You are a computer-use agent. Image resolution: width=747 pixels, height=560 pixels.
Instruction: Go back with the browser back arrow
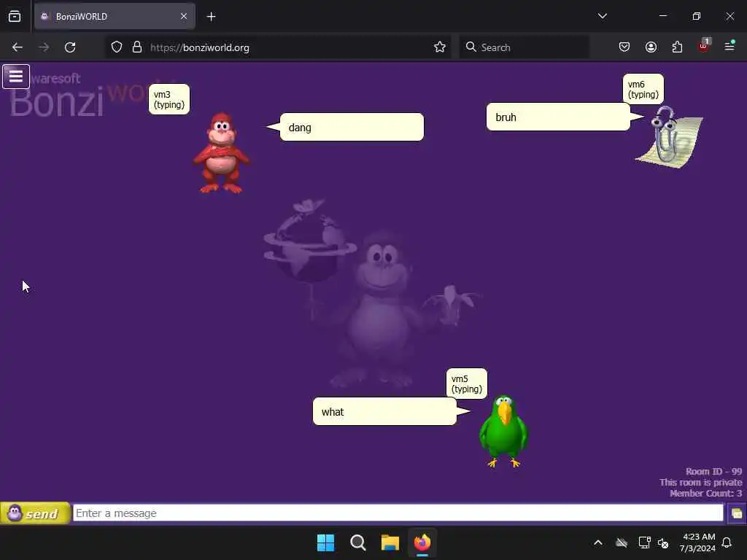18,47
